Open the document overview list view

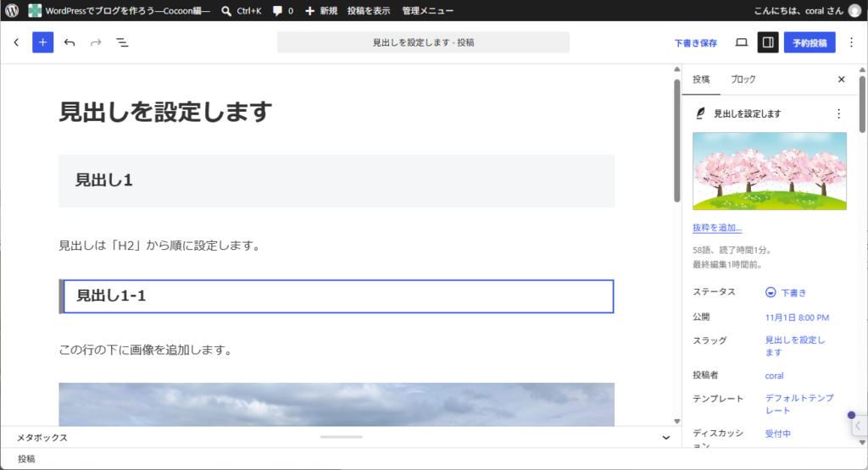pos(122,42)
